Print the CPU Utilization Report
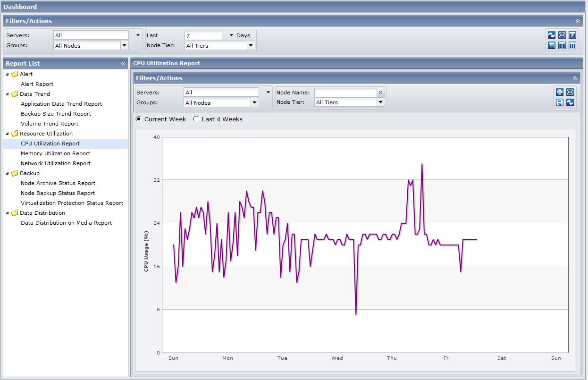This screenshot has height=380, width=588. [560, 92]
